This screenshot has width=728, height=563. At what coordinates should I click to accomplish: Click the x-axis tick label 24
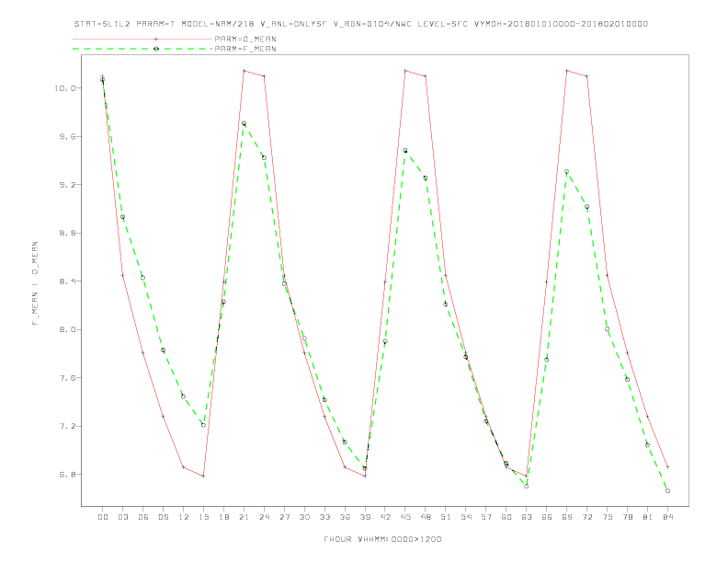click(x=264, y=517)
